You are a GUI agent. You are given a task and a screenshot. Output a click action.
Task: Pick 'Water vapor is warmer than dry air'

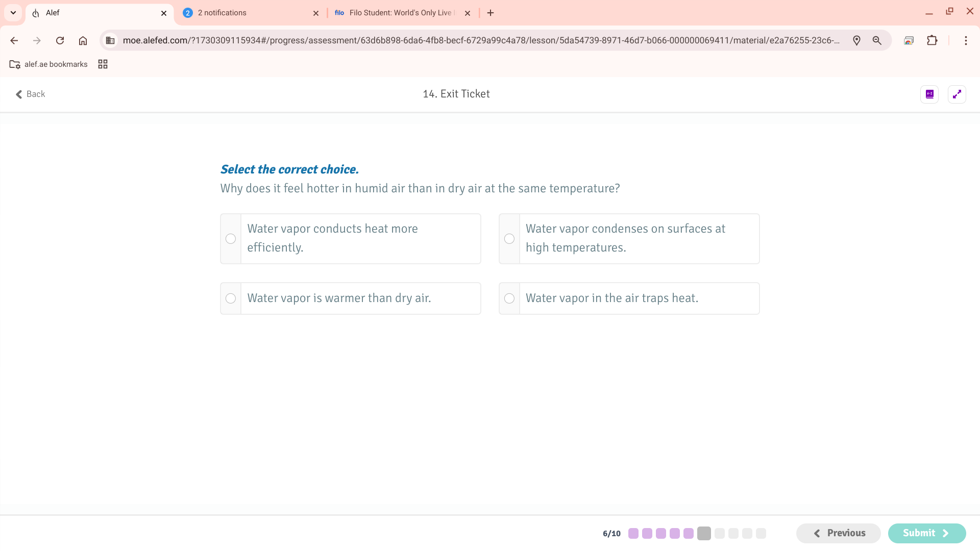pos(231,298)
